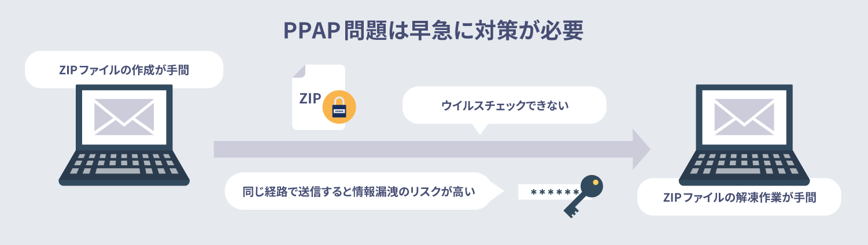Screen dimensions: 868x245
Task: Click the ZIP file document icon
Action: [319, 97]
